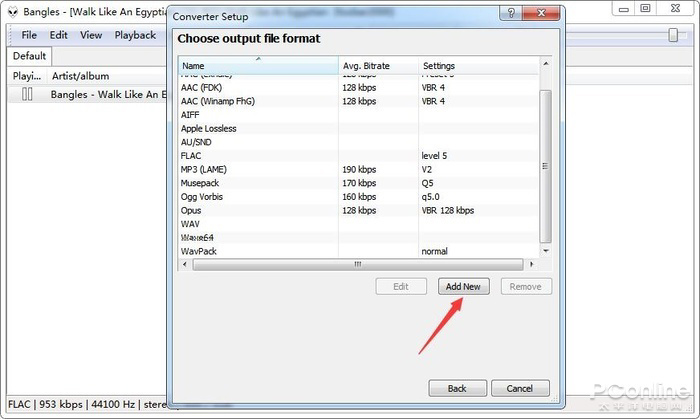Cancel the Converter Setup dialog
The height and width of the screenshot is (419, 700).
coord(520,388)
